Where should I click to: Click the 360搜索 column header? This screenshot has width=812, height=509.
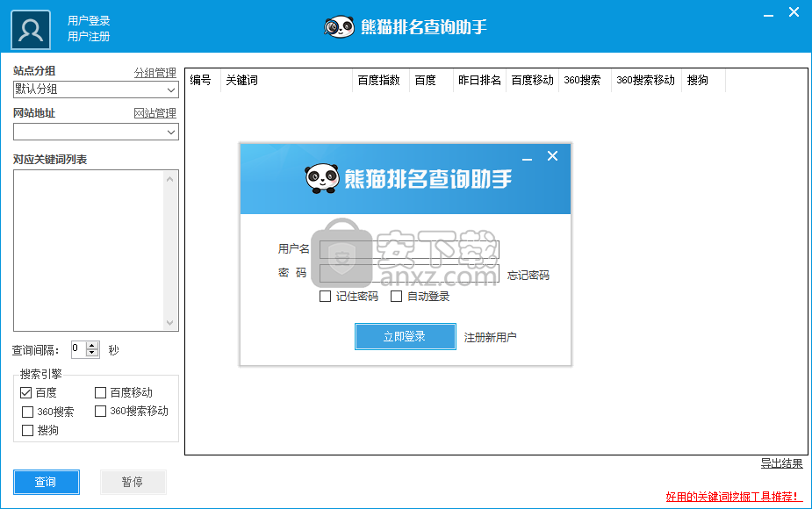pos(586,80)
